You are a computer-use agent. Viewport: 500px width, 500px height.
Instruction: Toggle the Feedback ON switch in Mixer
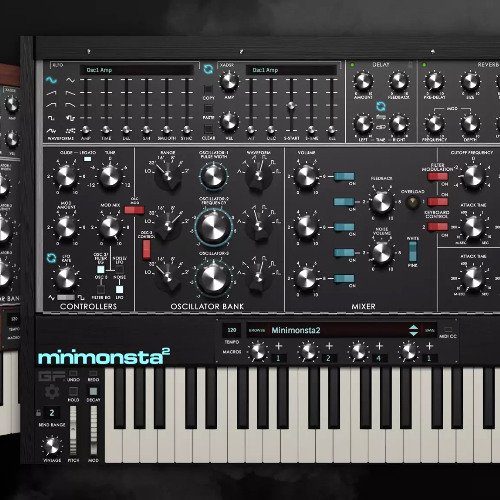(x=344, y=202)
